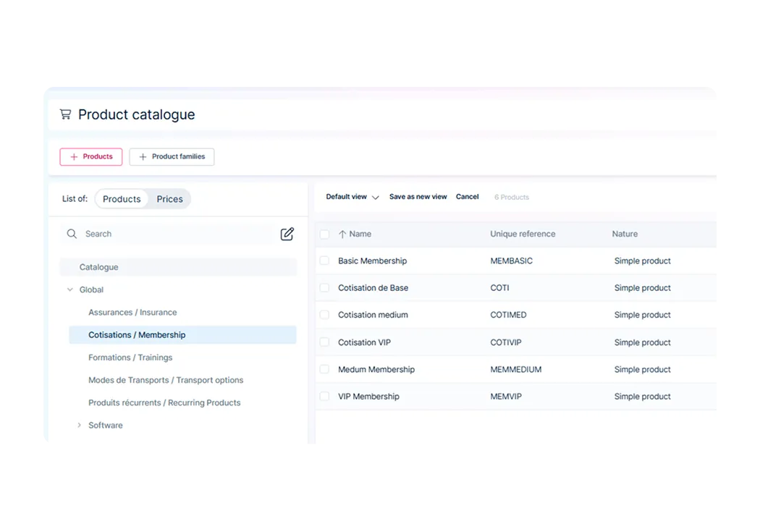Viewport: 760px width, 532px height.
Task: Click the plus icon on Products button
Action: (74, 157)
